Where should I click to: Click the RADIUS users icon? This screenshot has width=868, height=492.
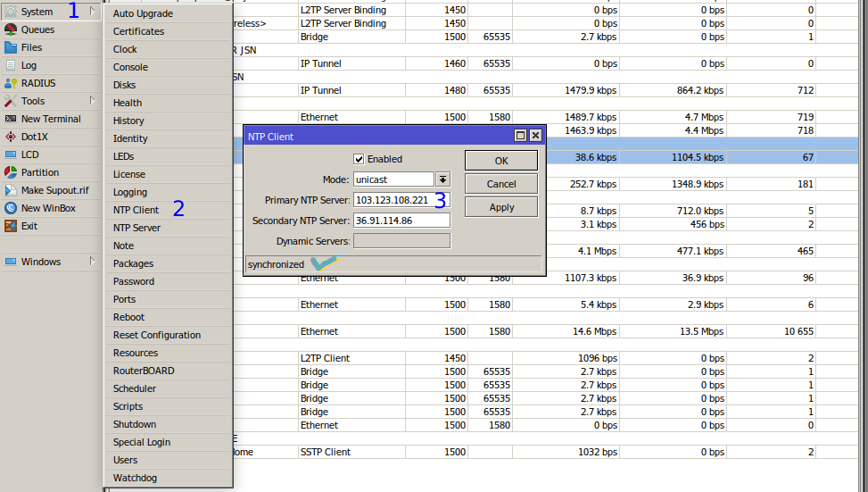click(11, 83)
